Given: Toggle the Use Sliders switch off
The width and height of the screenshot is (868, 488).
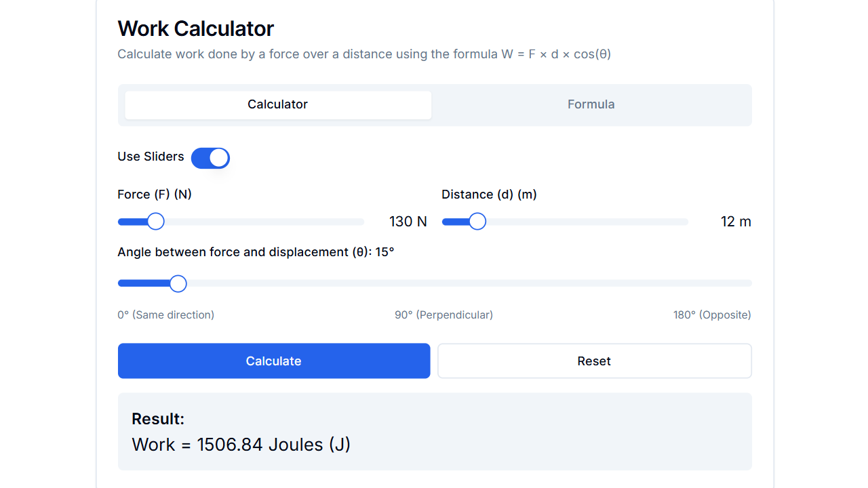Looking at the screenshot, I should click(x=210, y=157).
